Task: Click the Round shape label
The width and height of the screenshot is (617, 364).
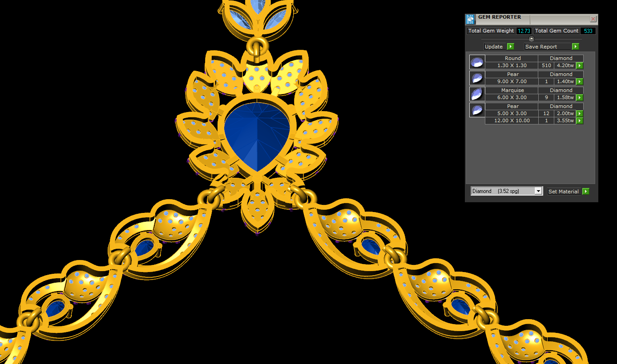Action: [x=512, y=58]
